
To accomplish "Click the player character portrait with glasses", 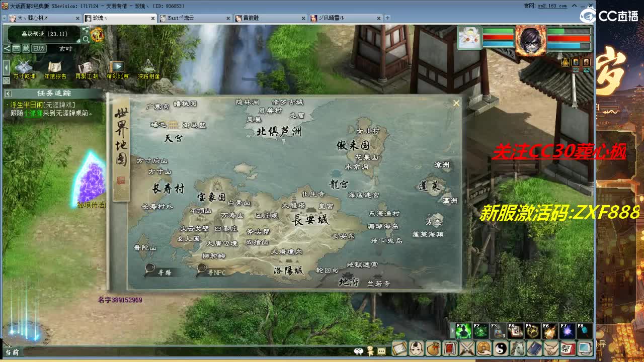I will (x=530, y=40).
